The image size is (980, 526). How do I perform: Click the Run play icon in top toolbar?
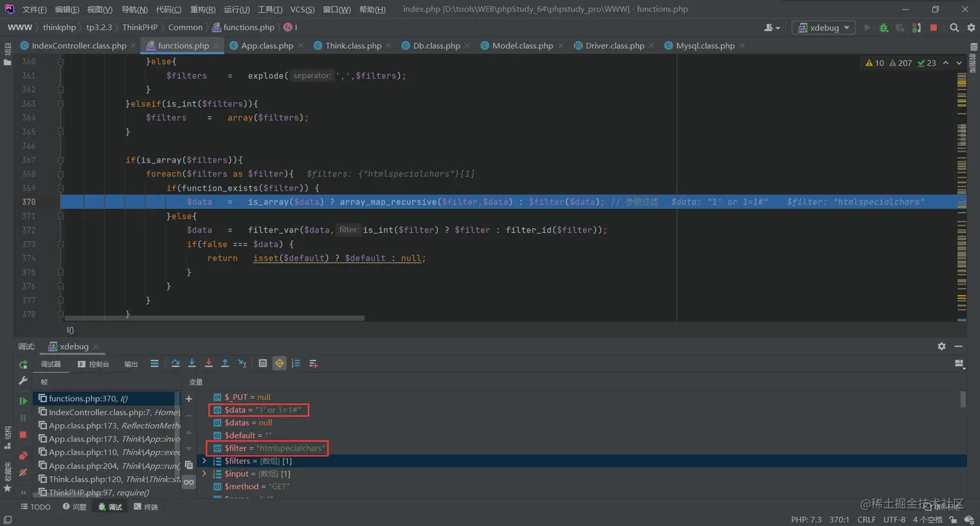[867, 28]
